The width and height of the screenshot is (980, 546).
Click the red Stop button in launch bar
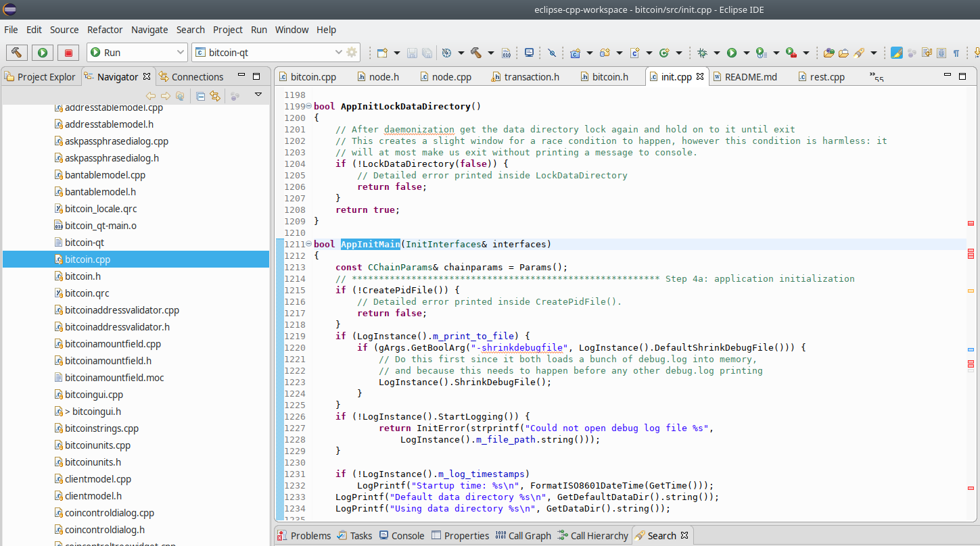click(x=68, y=52)
